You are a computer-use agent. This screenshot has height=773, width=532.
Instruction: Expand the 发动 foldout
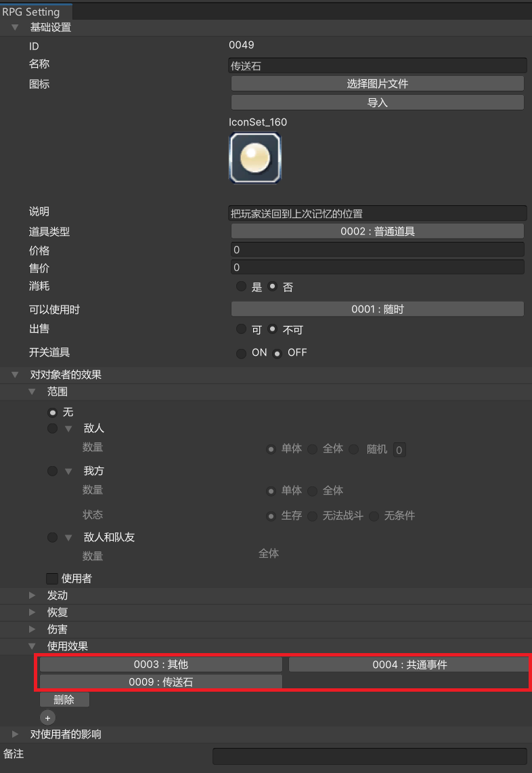coord(32,596)
